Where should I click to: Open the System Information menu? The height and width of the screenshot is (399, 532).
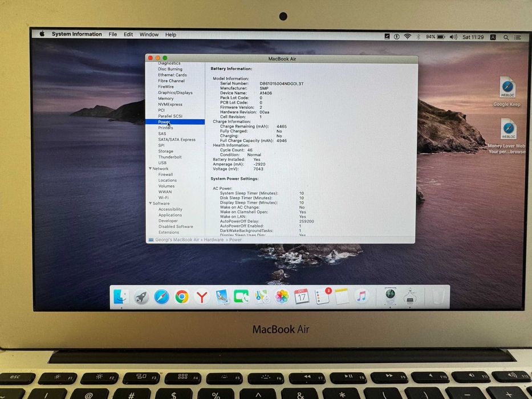tap(76, 34)
